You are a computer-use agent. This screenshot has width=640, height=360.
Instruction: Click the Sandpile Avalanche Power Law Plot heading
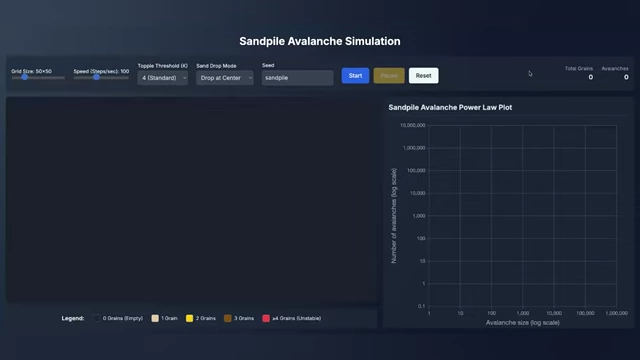point(450,107)
